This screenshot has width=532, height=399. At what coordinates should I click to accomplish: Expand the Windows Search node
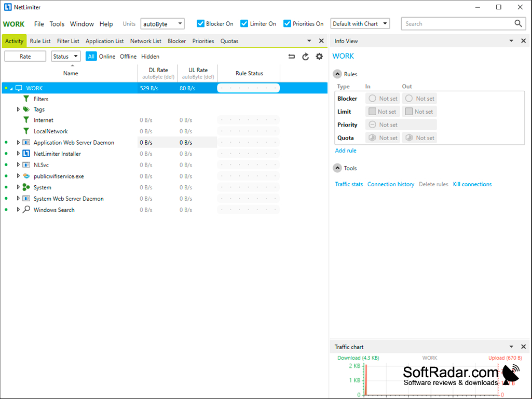tap(18, 209)
